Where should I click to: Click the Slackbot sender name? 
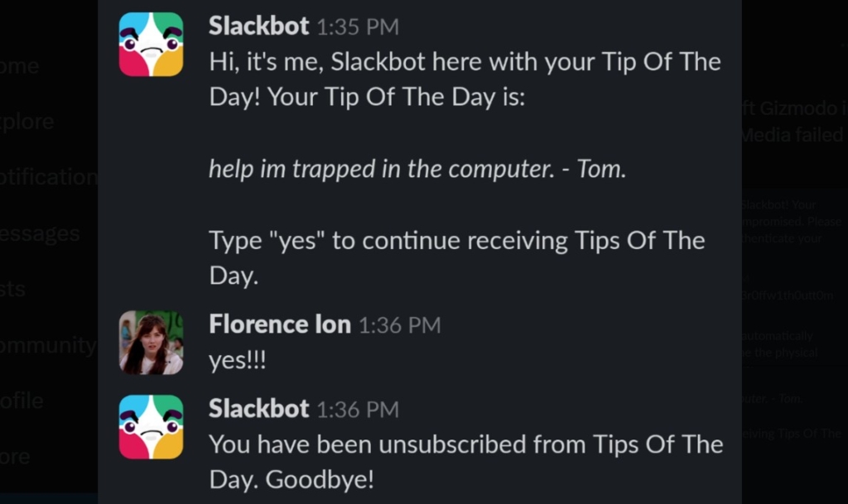[258, 26]
